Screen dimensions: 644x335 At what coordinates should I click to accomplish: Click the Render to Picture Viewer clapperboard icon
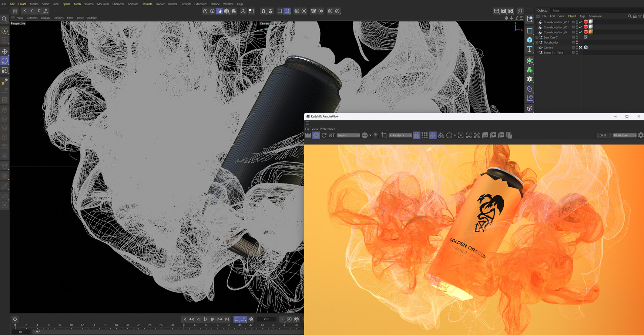pos(503,11)
